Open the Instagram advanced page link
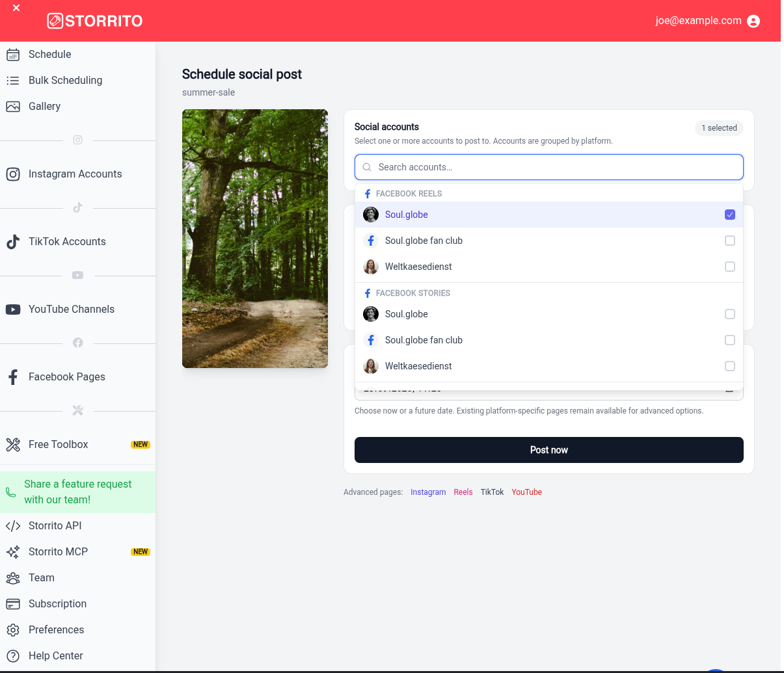 [428, 492]
